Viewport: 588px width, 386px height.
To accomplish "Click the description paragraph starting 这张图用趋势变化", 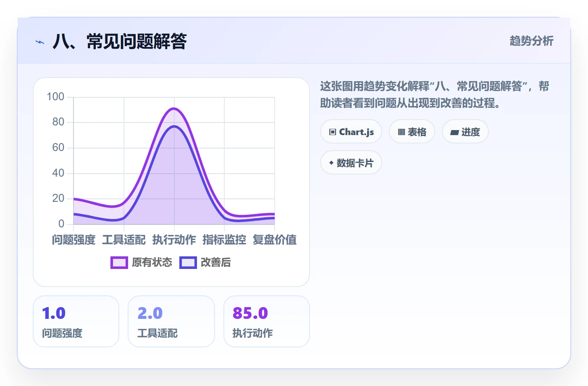I will click(x=435, y=94).
